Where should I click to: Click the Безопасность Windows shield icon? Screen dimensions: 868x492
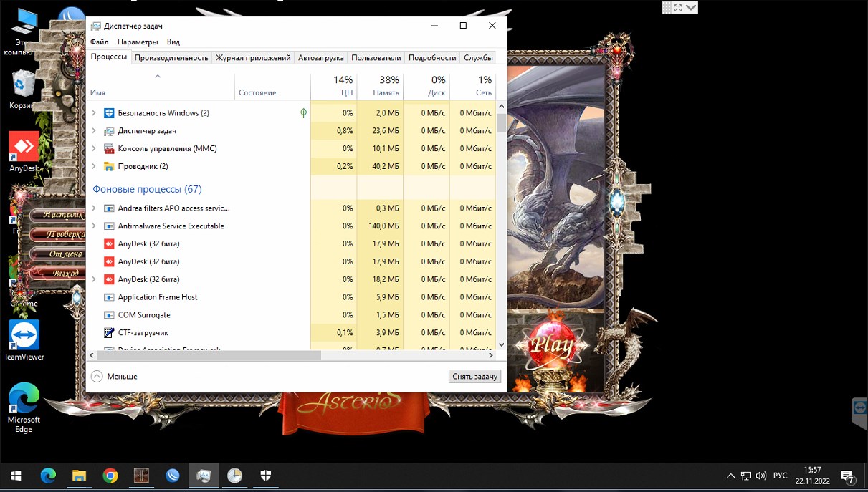click(x=109, y=113)
